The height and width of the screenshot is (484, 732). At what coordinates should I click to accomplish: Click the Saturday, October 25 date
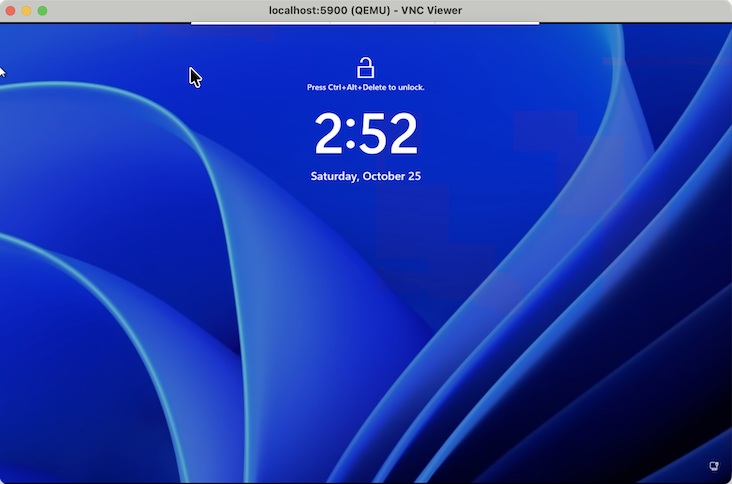pos(366,176)
